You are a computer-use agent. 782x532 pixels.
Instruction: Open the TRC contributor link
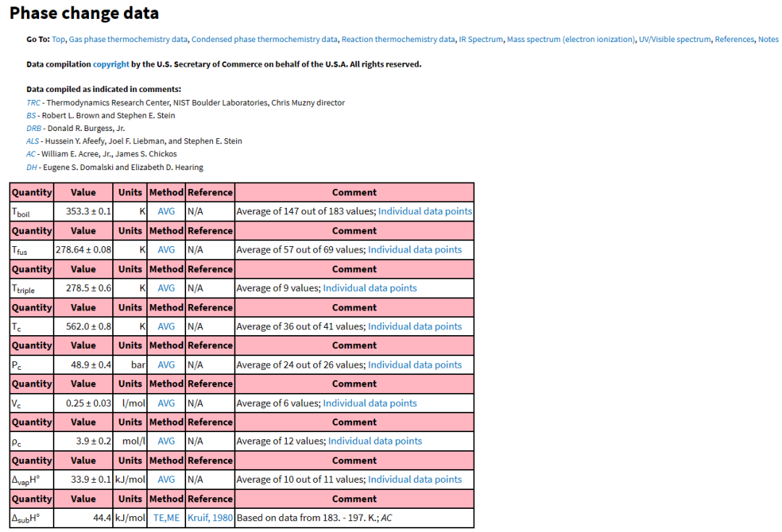tap(33, 102)
